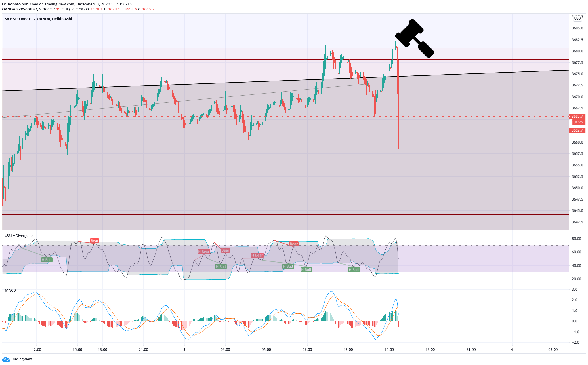Click the leftmost H Bull divergence label

click(x=47, y=260)
